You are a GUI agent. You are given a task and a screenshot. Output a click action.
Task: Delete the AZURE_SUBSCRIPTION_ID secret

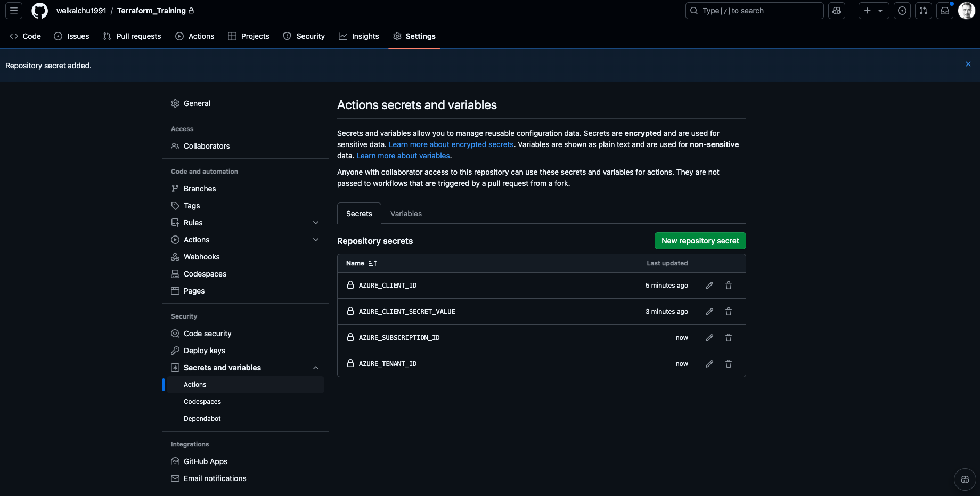tap(729, 338)
